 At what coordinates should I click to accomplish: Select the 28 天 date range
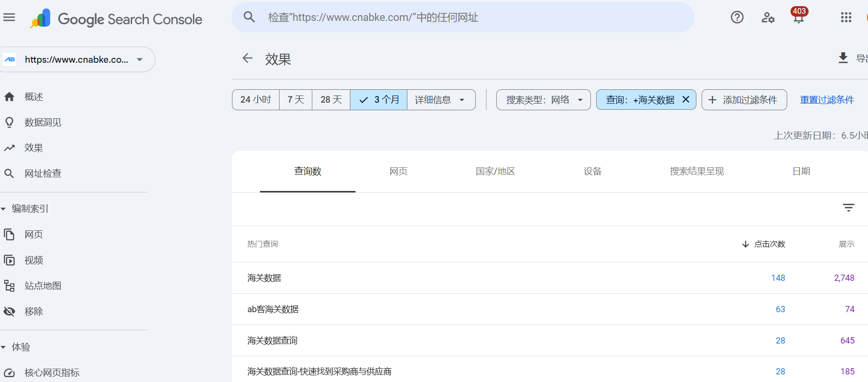[331, 100]
